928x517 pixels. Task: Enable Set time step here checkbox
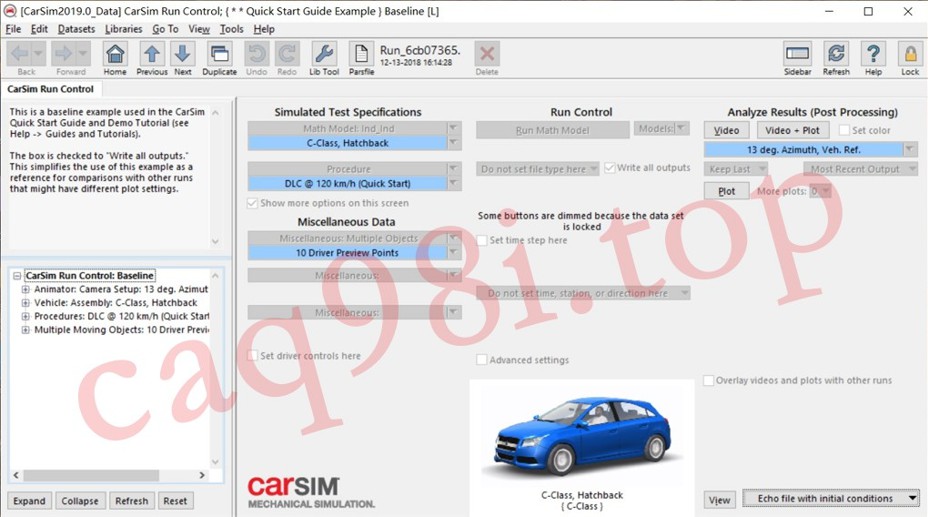(482, 240)
